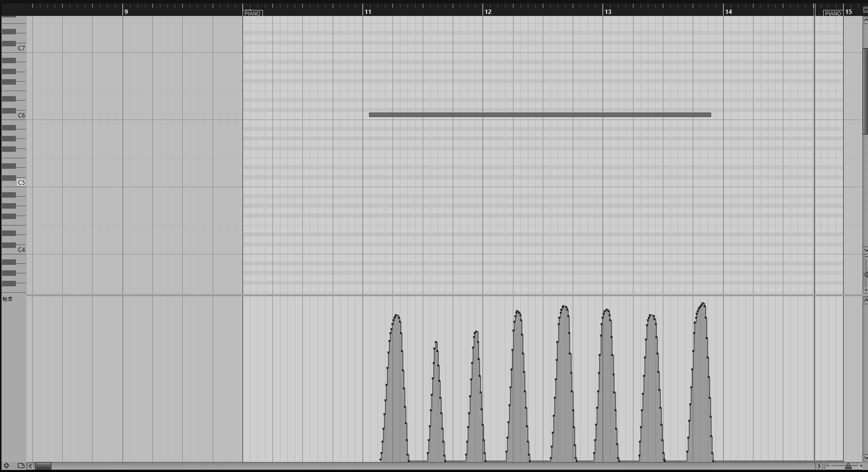
Task: Select the long note above C6
Action: pyautogui.click(x=540, y=115)
